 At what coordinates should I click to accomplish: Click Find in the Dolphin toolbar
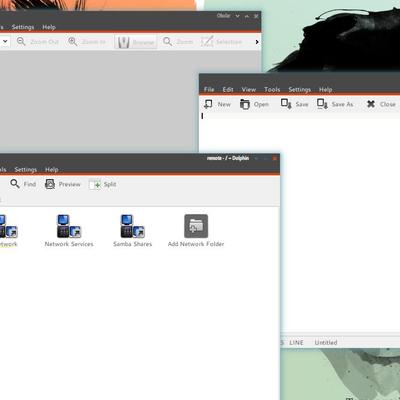coord(23,184)
